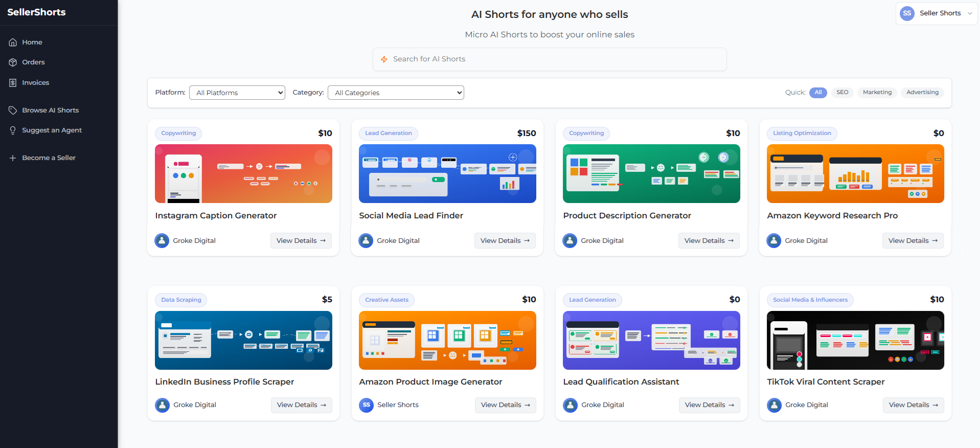Click Groke Digital avatar on Instagram Caption card
The height and width of the screenshot is (448, 980).
pos(162,240)
